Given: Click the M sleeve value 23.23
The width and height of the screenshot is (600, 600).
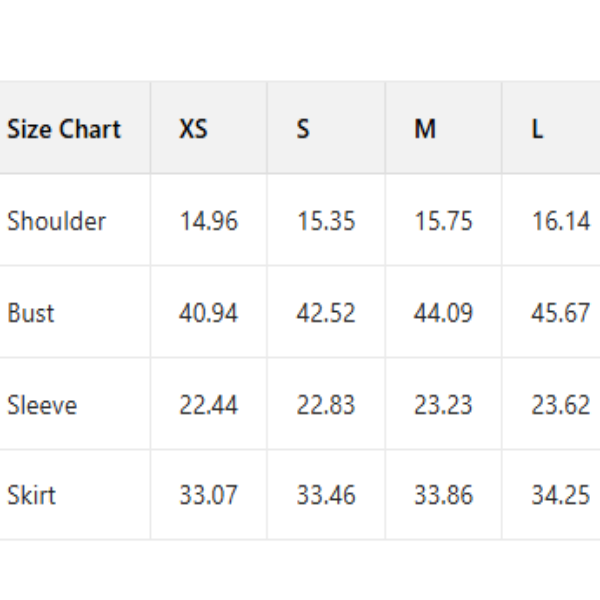Looking at the screenshot, I should (443, 405).
